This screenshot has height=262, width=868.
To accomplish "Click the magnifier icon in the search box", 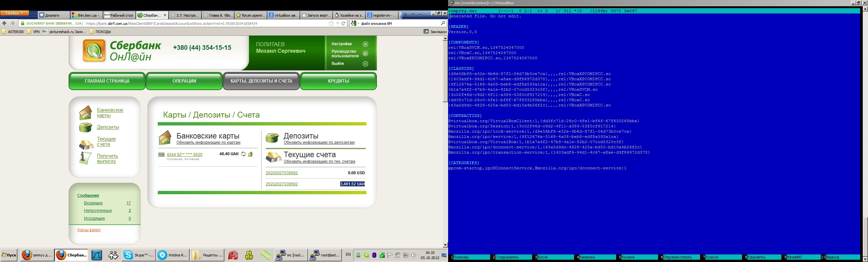I will pyautogui.click(x=443, y=24).
